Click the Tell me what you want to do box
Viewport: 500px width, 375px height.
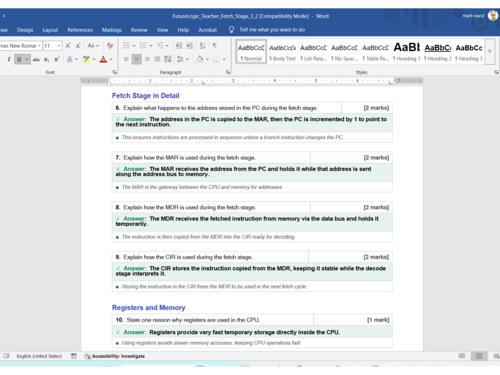(272, 30)
